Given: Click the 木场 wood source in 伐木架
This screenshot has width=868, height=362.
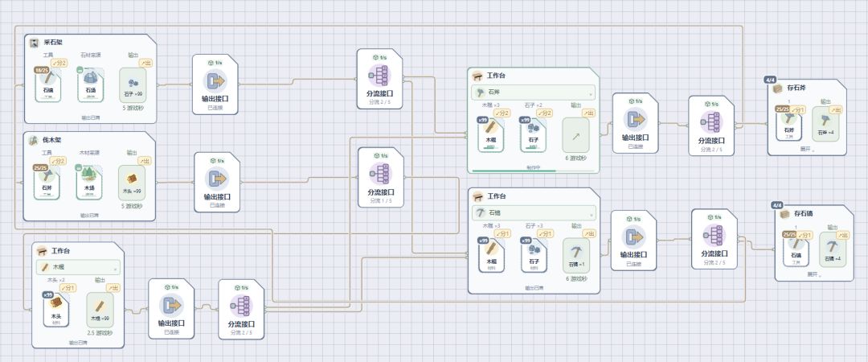Looking at the screenshot, I should (x=89, y=183).
